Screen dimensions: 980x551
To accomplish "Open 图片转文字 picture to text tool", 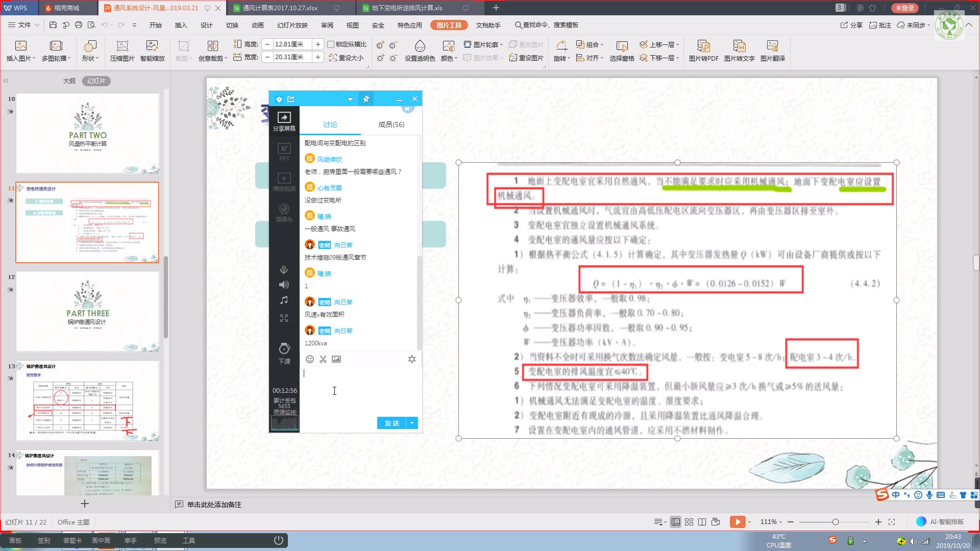I will [x=739, y=46].
